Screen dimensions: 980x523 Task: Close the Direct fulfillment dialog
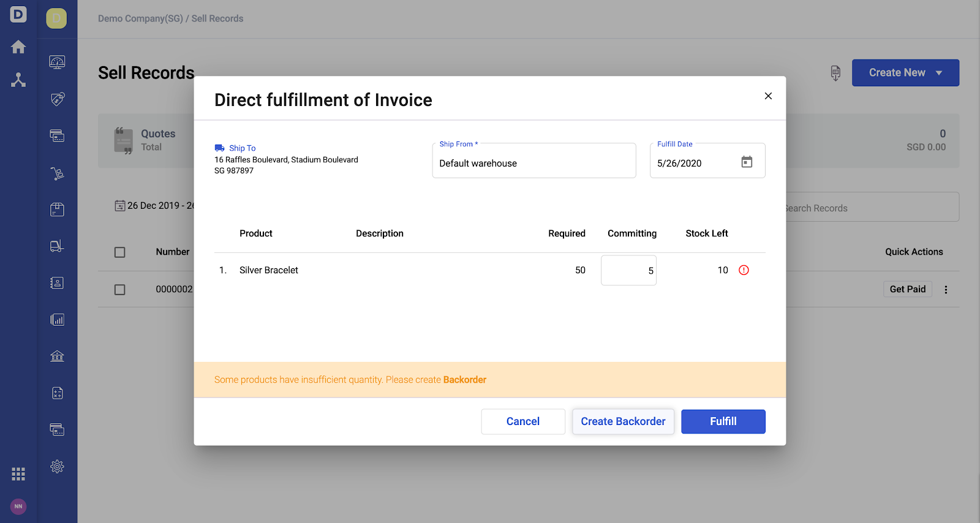pyautogui.click(x=768, y=96)
